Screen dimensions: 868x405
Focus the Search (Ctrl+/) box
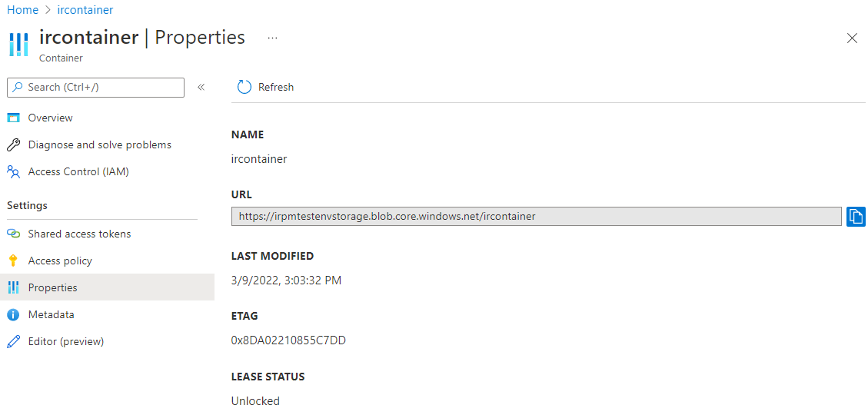[x=96, y=88]
